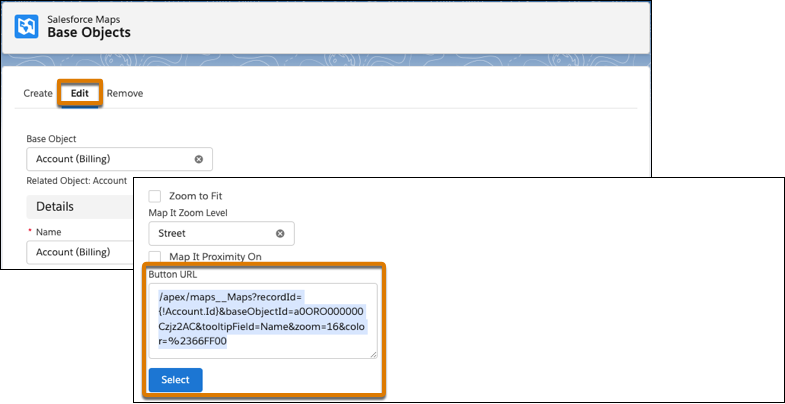Click the Base Object combo box

pyautogui.click(x=119, y=159)
